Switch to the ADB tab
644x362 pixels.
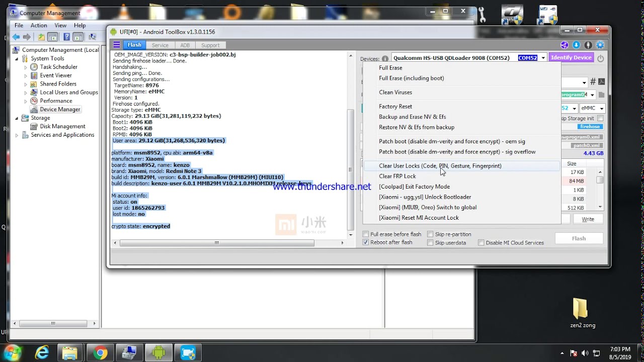click(x=185, y=45)
